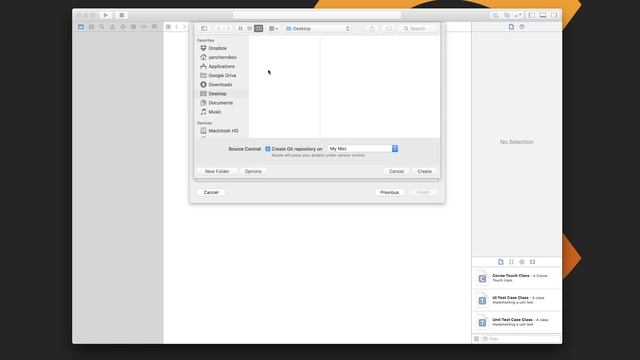Click the Create button

pos(424,171)
